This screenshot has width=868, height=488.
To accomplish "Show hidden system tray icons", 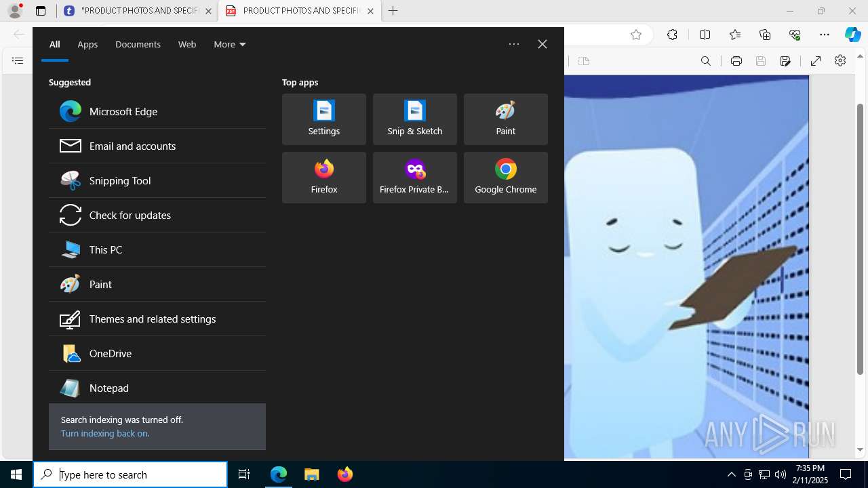I will point(732,474).
